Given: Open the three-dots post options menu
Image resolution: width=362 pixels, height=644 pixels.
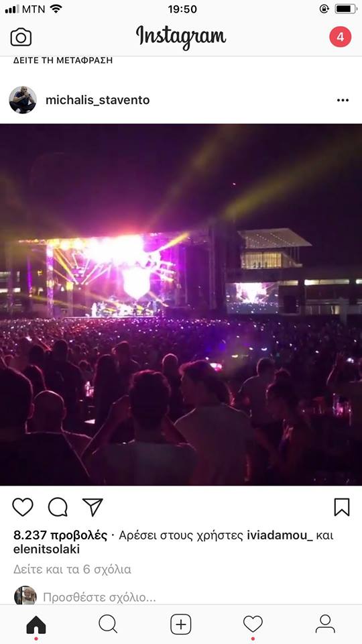Looking at the screenshot, I should click(343, 100).
